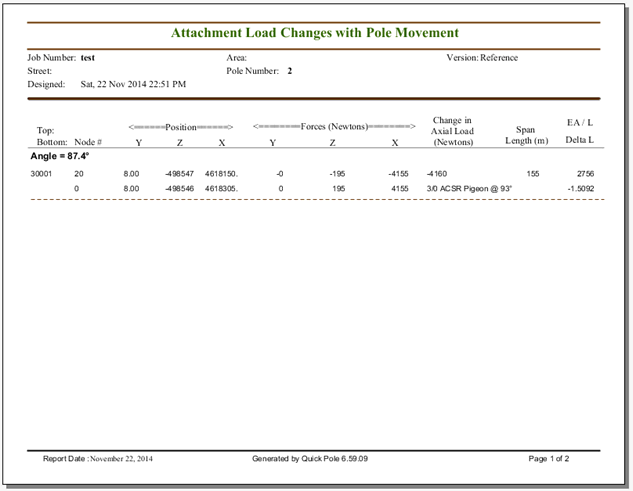Click the 'Pole Number:' label
This screenshot has height=491, width=633.
(252, 71)
